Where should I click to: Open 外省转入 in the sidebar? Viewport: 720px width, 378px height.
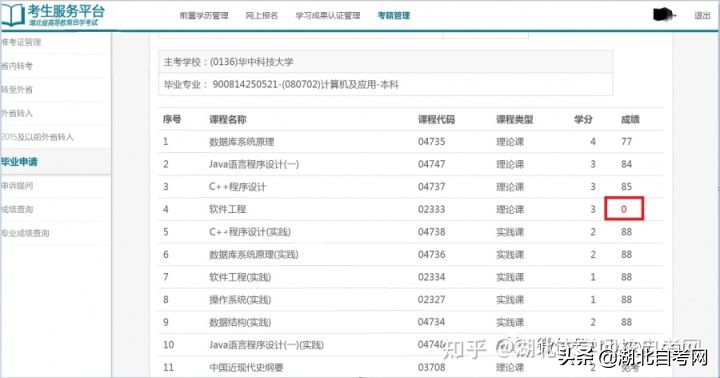pyautogui.click(x=17, y=113)
